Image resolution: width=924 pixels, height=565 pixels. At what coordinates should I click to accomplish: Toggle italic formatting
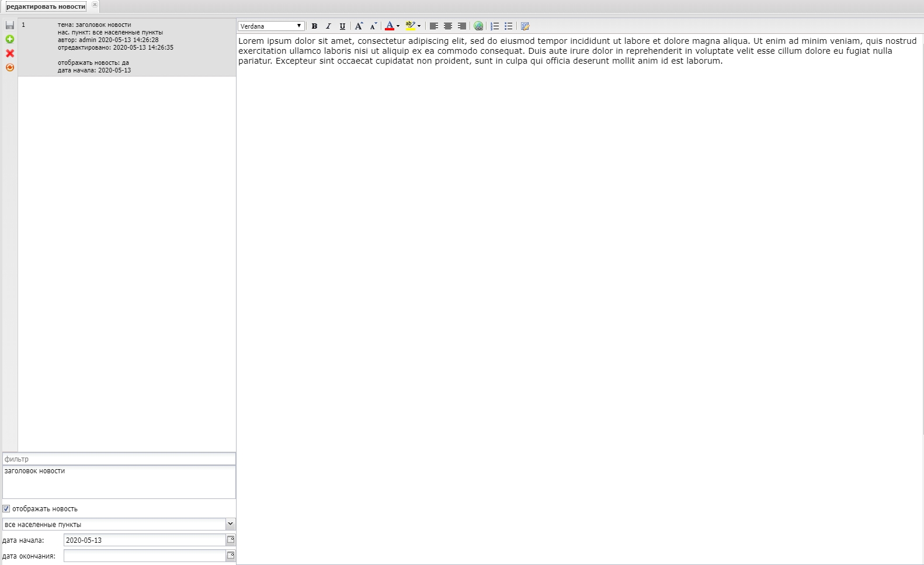pos(328,26)
